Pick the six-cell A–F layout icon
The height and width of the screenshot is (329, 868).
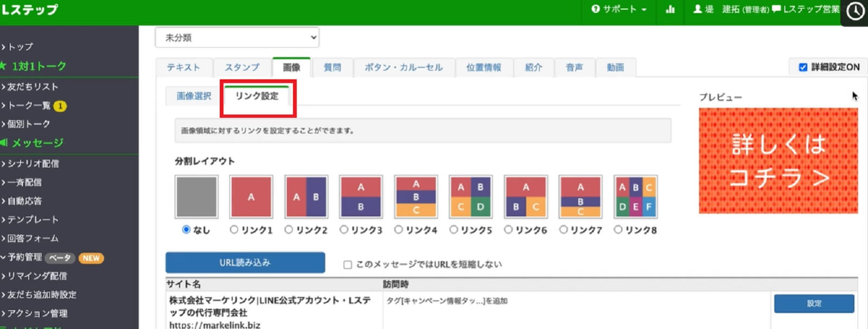click(635, 197)
